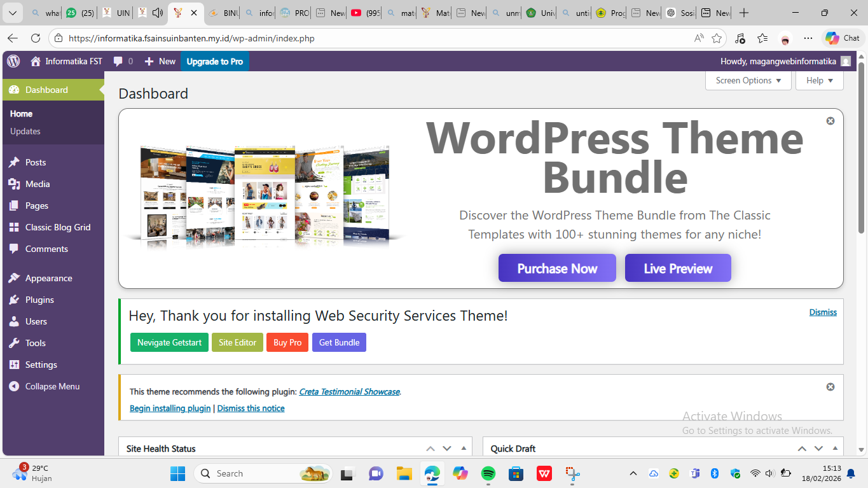Click the Nevigate Getstart button
868x488 pixels.
tap(169, 342)
